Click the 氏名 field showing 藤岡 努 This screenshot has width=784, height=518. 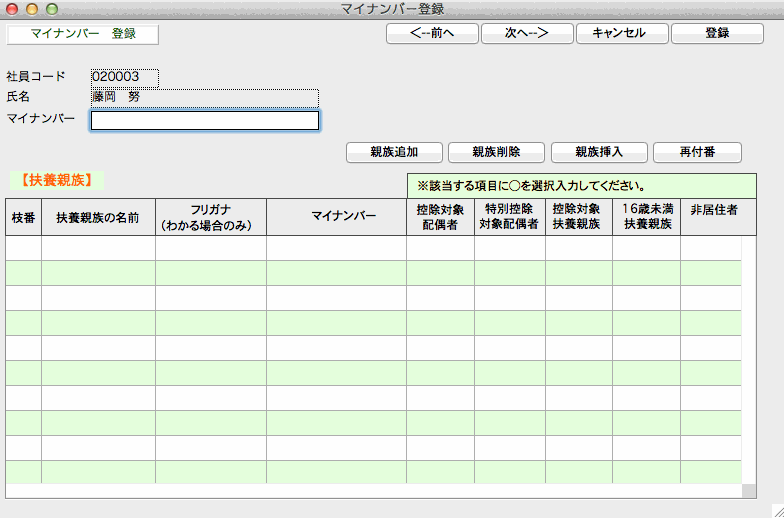(x=205, y=97)
